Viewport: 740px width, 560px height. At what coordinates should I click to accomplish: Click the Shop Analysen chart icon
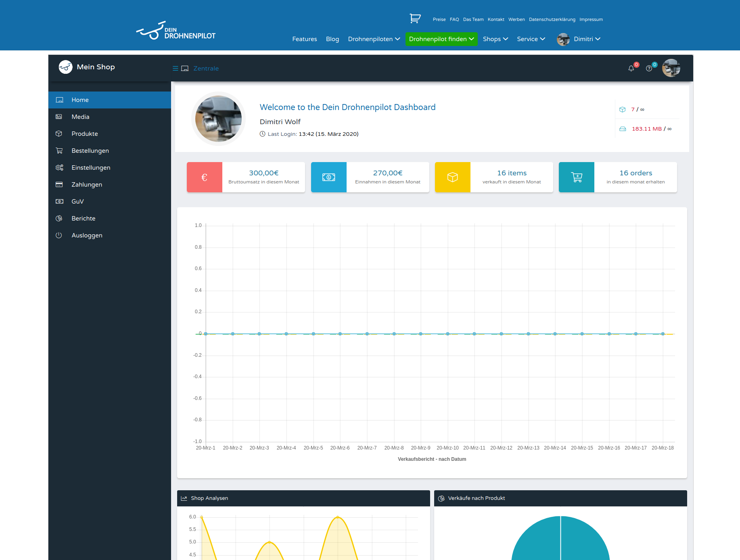184,498
